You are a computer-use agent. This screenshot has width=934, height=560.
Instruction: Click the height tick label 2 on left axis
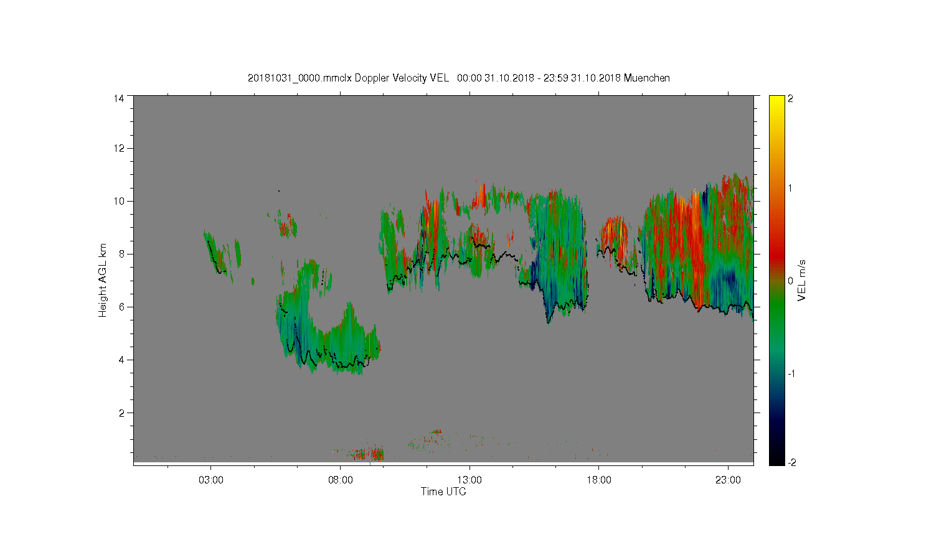[121, 413]
